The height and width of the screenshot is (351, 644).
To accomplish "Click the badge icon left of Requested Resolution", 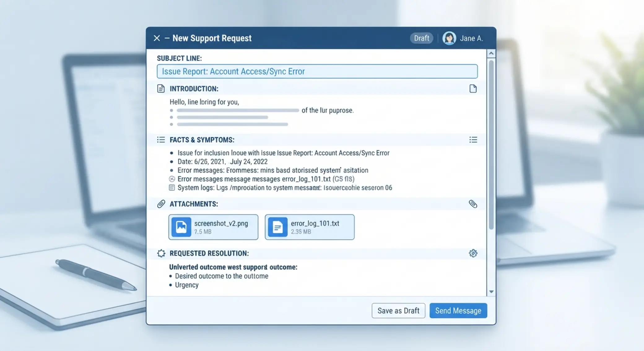I will point(161,253).
